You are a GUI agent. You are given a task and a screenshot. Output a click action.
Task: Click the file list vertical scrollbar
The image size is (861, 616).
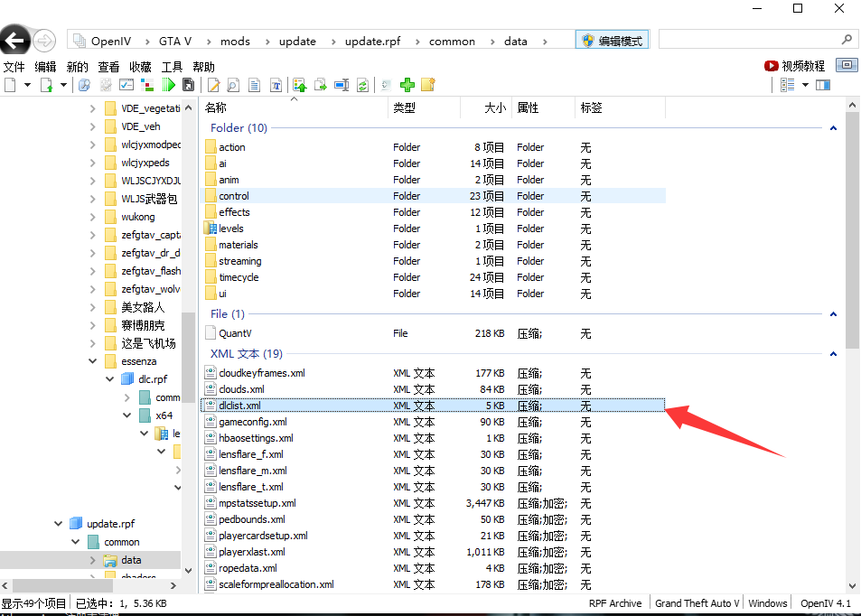point(852,230)
